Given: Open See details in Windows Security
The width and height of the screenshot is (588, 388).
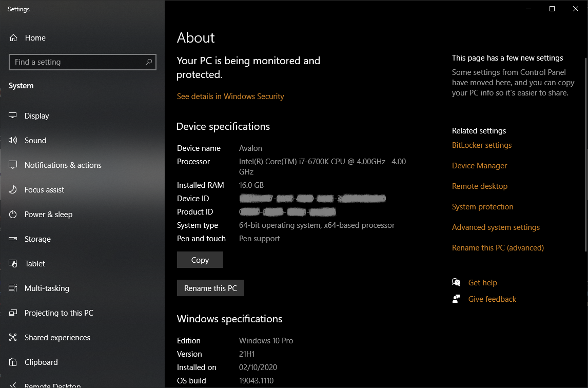Looking at the screenshot, I should tap(230, 96).
